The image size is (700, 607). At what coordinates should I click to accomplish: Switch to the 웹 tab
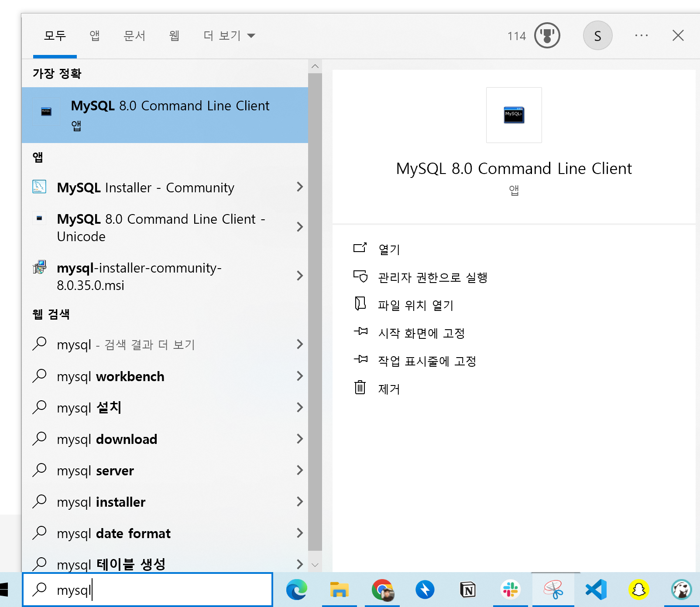(174, 35)
